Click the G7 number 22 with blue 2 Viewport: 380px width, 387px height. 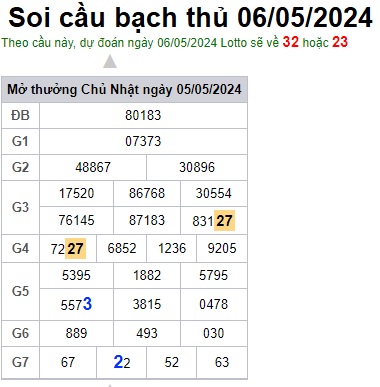(x=122, y=362)
